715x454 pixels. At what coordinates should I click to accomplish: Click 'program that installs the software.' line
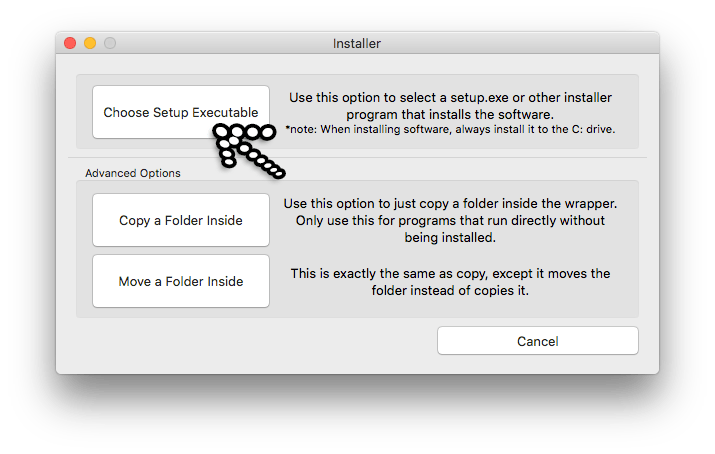450,114
